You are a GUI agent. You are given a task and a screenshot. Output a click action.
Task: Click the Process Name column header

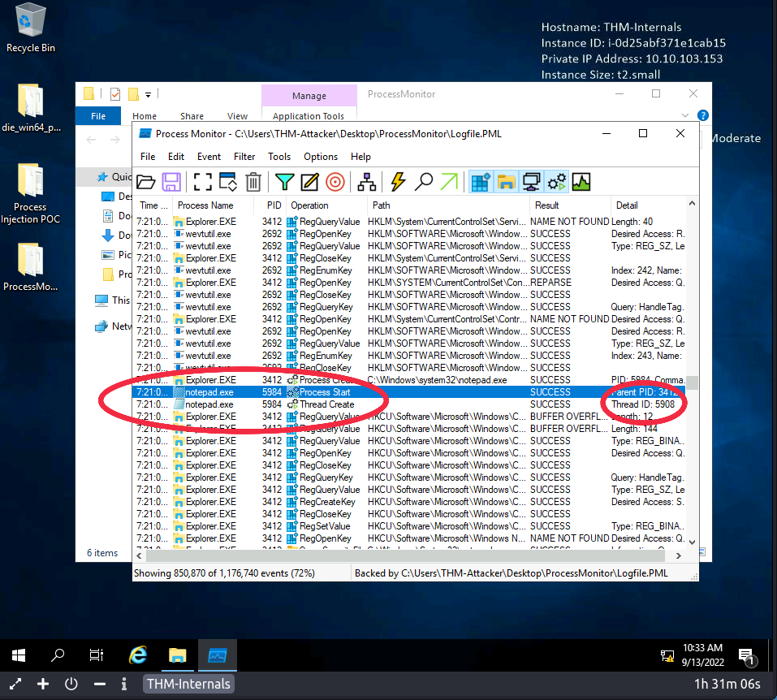tap(205, 205)
